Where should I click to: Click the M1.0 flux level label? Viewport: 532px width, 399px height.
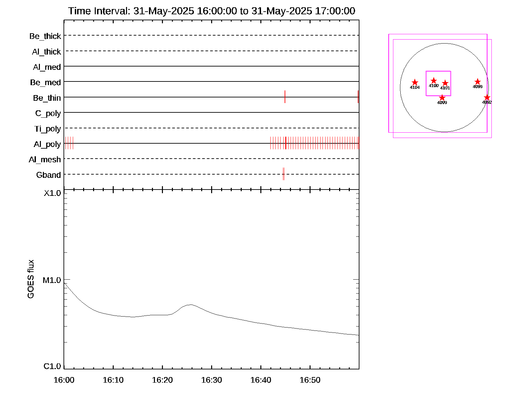click(52, 280)
